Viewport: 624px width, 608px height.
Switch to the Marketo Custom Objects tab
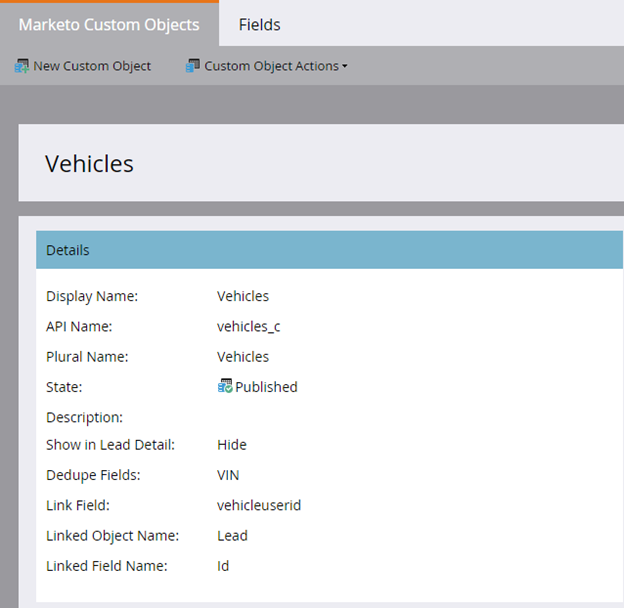(x=109, y=24)
